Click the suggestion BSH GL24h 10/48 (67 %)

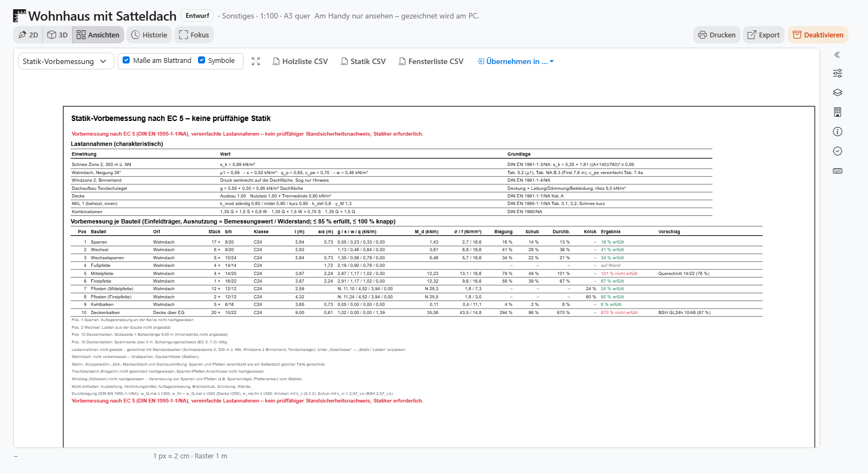pyautogui.click(x=684, y=312)
